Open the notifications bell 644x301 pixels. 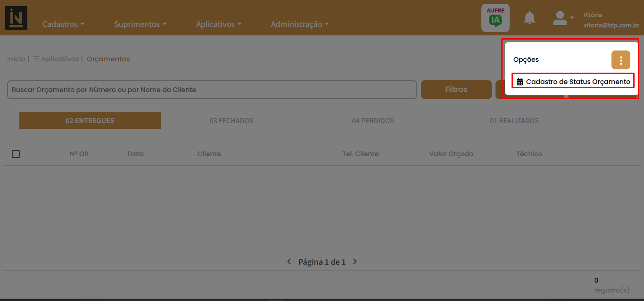530,18
